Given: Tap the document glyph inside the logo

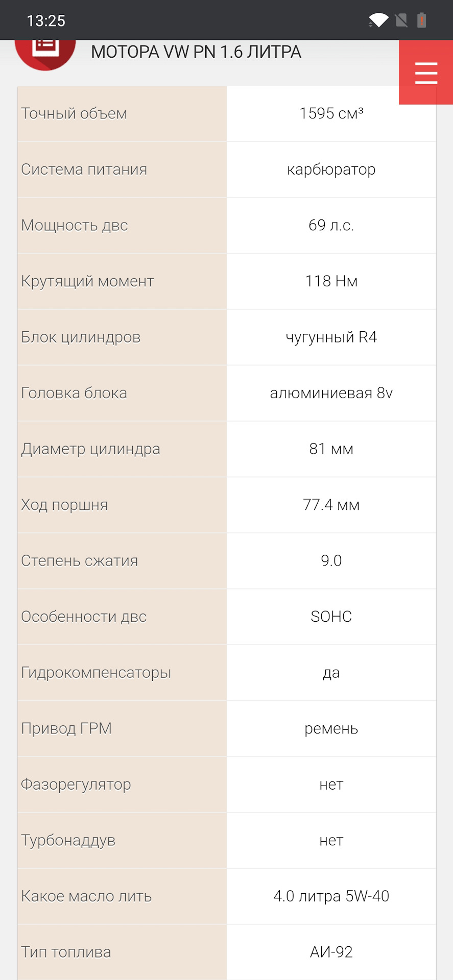Looking at the screenshot, I should [x=45, y=48].
